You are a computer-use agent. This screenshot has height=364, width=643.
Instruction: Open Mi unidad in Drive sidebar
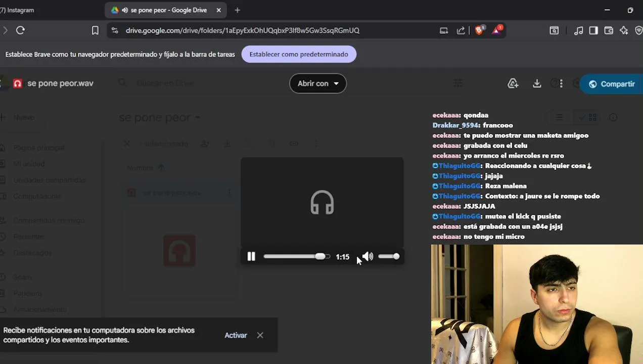[29, 164]
